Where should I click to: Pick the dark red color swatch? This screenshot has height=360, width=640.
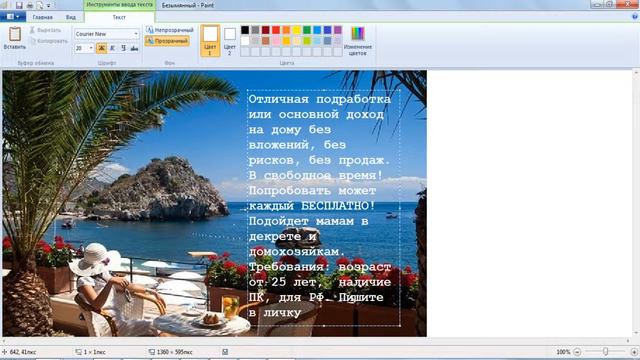(266, 30)
